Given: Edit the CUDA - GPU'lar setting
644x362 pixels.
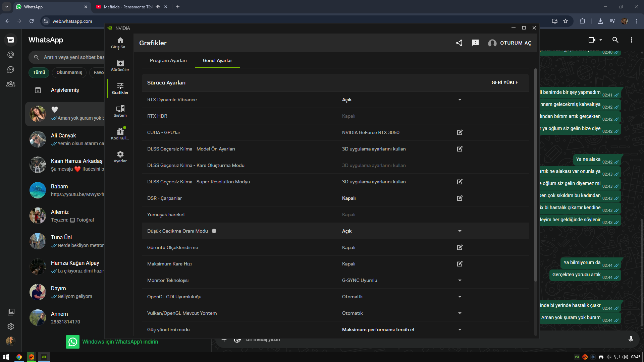Looking at the screenshot, I should coord(460,132).
